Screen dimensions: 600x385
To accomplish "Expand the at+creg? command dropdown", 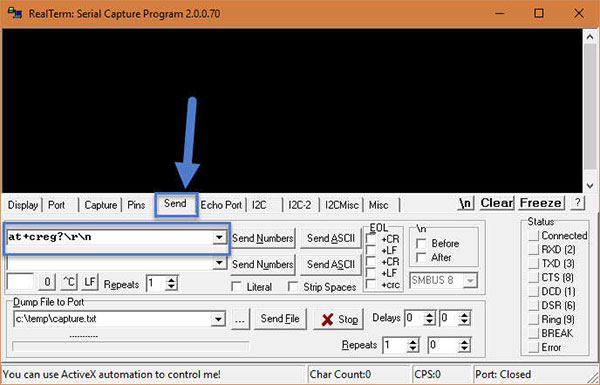I will tap(219, 237).
